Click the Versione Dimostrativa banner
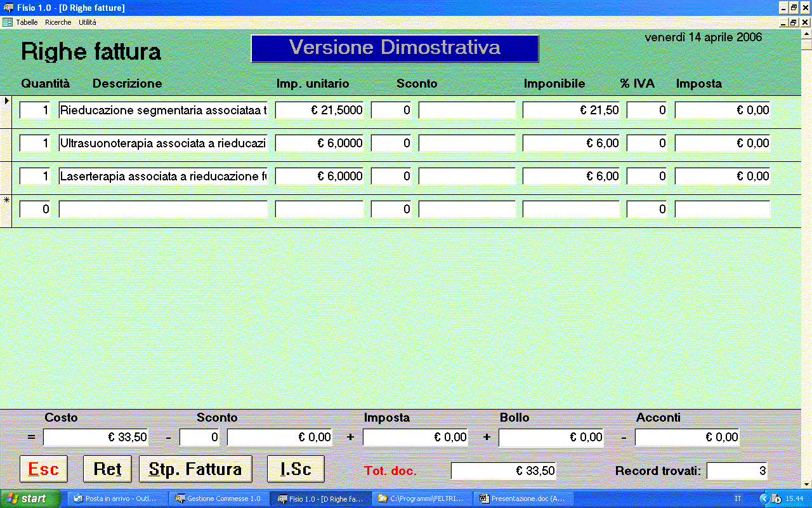 pos(395,48)
